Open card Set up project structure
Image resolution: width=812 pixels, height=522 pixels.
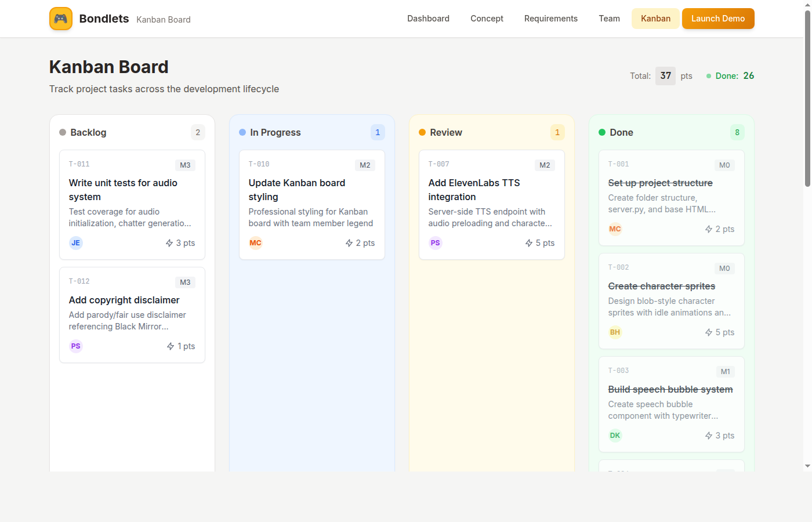[x=672, y=198]
